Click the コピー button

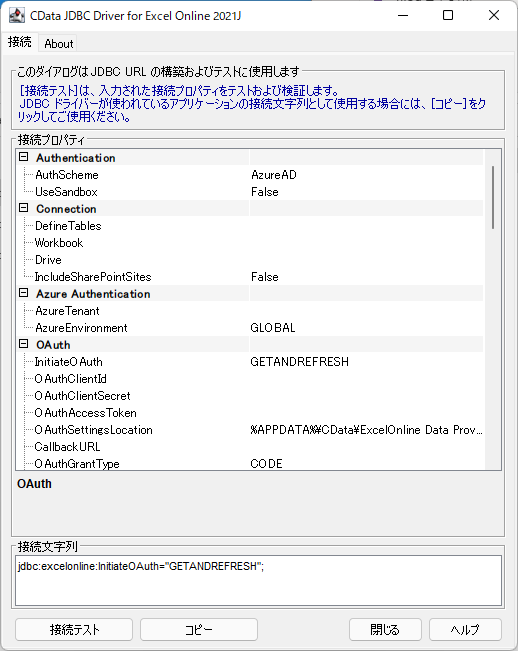coord(199,629)
